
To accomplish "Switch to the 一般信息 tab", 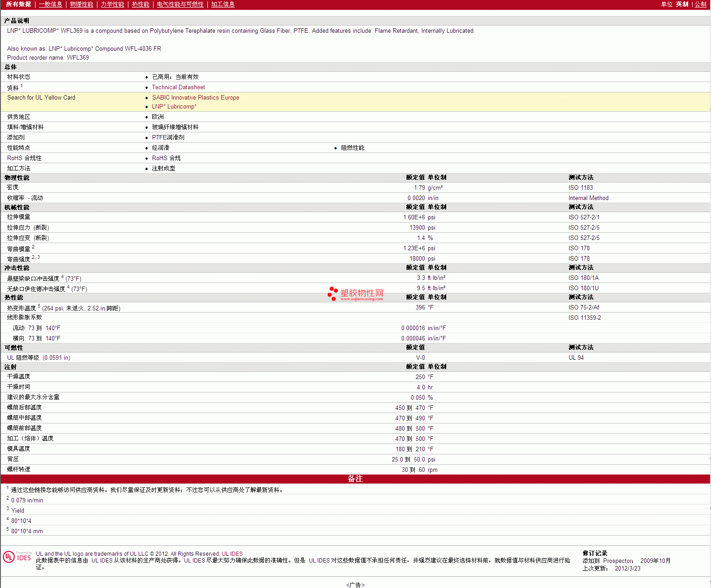I will (x=50, y=4).
